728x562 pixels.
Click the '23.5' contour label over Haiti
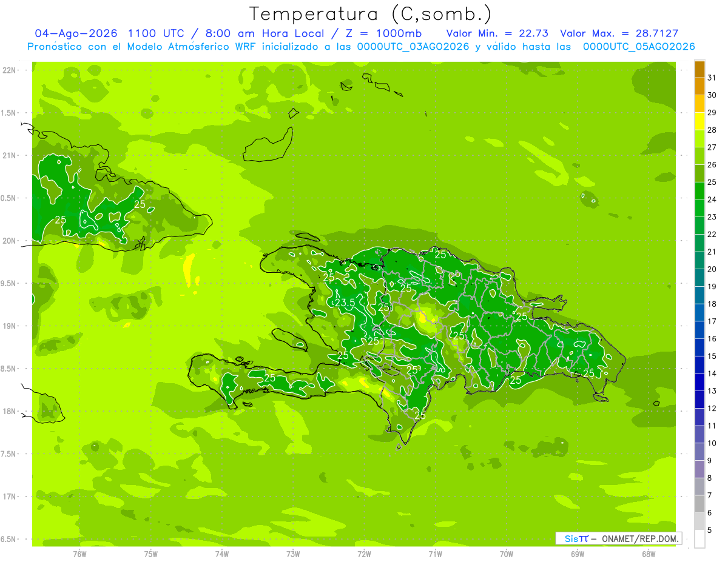click(x=344, y=302)
